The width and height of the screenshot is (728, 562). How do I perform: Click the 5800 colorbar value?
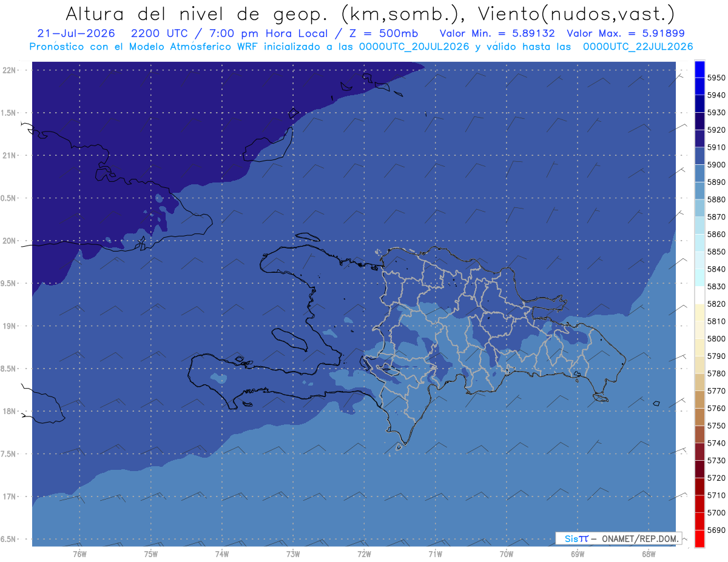716,339
